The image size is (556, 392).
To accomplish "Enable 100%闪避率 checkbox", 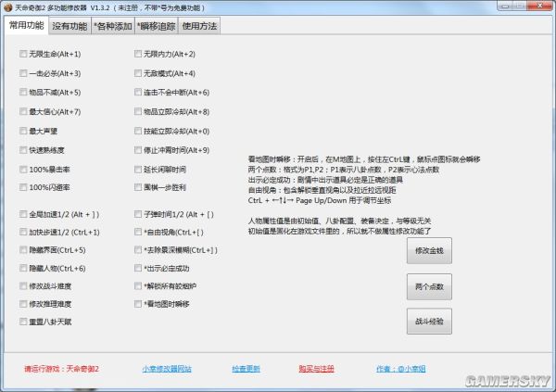I will 23,187.
